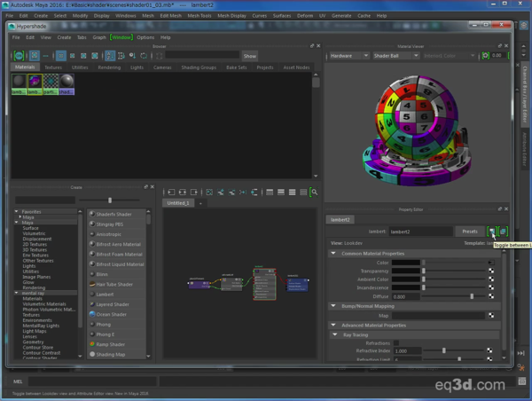Click the Ocean Shader icon
This screenshot has width=532, height=401.
point(92,314)
